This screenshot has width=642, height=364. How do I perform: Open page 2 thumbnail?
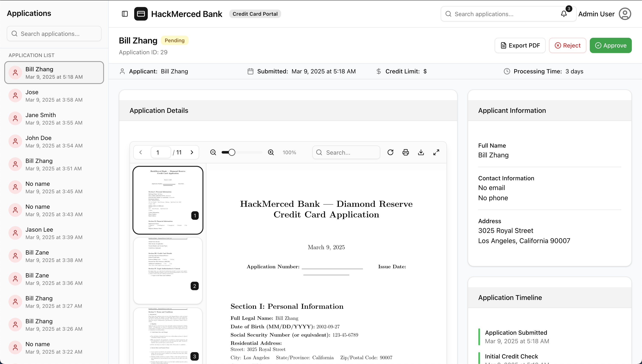168,270
